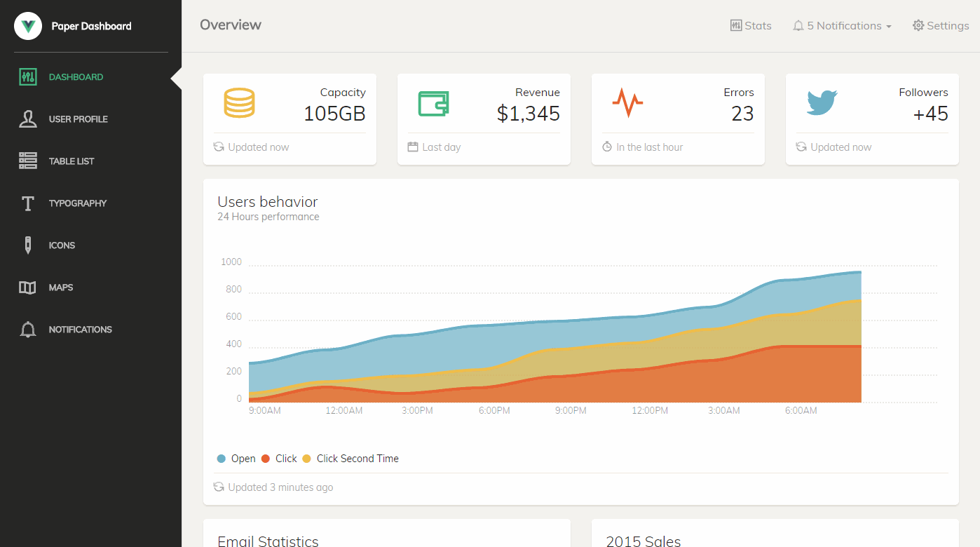Click the Typography T icon
980x547 pixels.
[28, 203]
